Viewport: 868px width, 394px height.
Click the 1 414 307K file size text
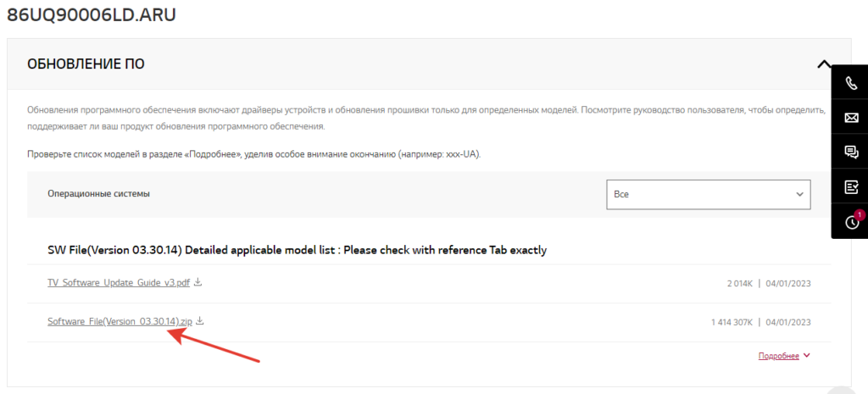tap(732, 322)
